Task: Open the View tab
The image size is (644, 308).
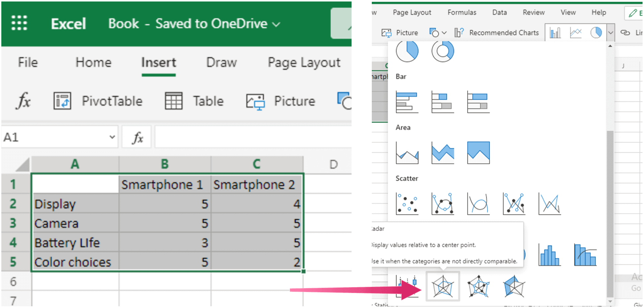Action: (568, 12)
